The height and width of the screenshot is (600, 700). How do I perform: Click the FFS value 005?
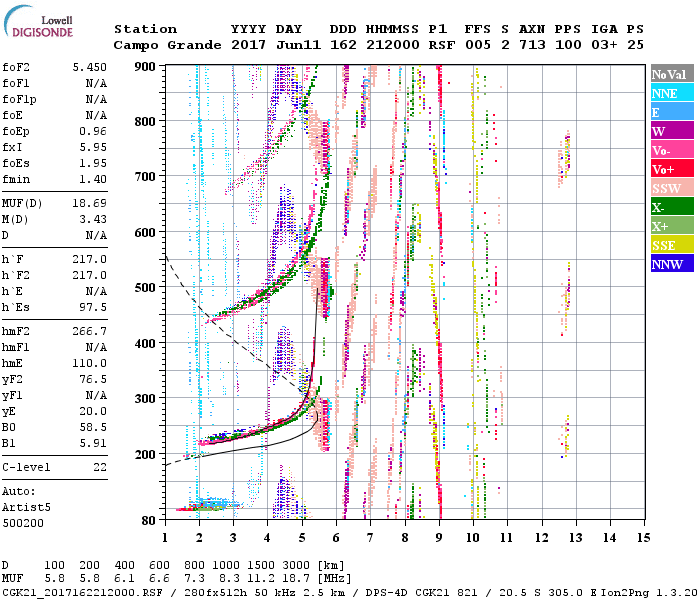(478, 46)
